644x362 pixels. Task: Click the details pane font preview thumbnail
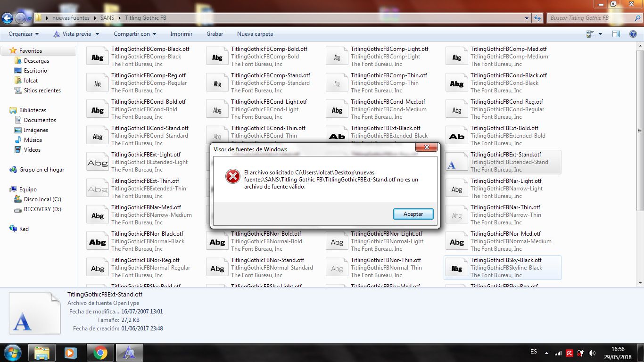pyautogui.click(x=35, y=313)
